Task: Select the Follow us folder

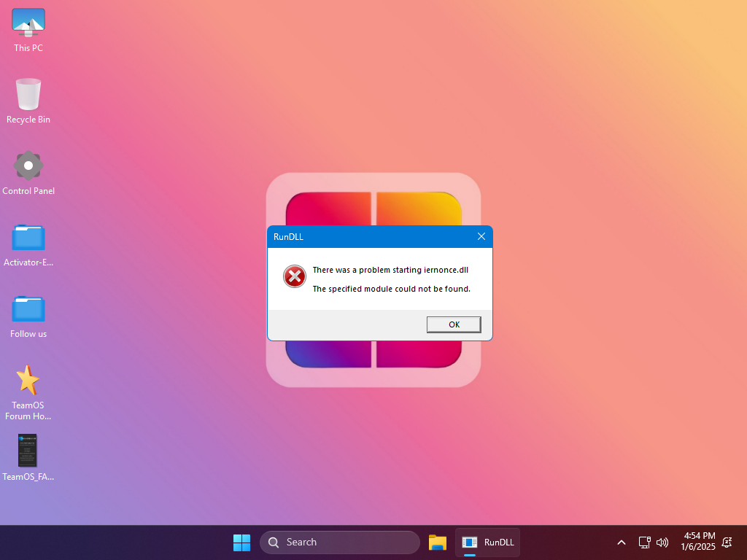Action: click(x=28, y=316)
